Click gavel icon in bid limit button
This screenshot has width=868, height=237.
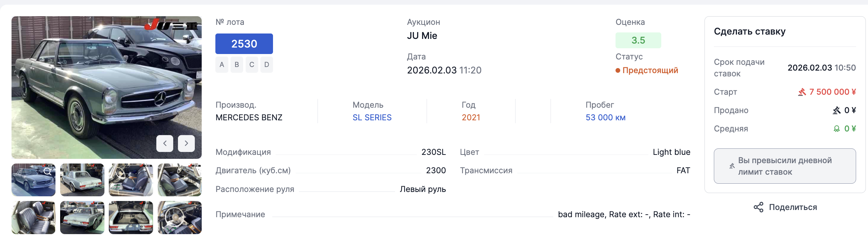coord(731,166)
